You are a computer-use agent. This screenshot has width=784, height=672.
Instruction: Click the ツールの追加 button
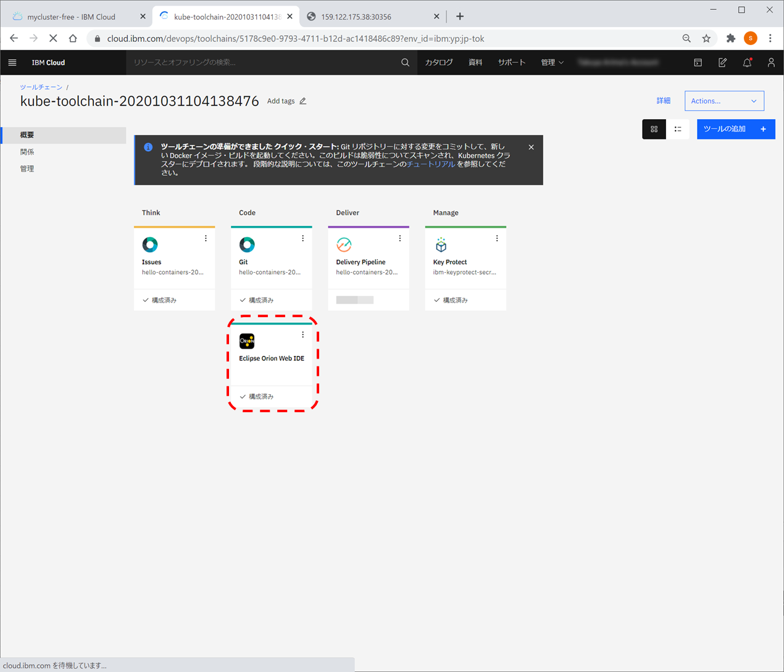click(x=736, y=129)
